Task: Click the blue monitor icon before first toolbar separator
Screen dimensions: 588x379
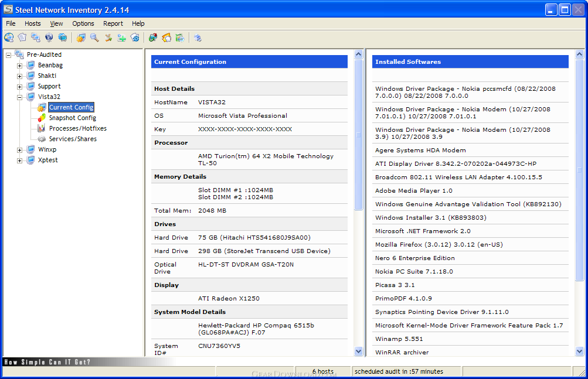Action: tap(63, 37)
